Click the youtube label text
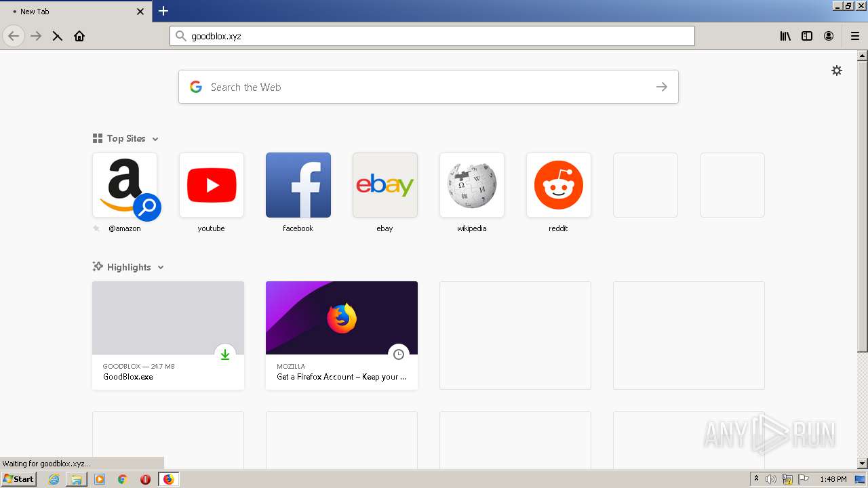 click(x=211, y=228)
